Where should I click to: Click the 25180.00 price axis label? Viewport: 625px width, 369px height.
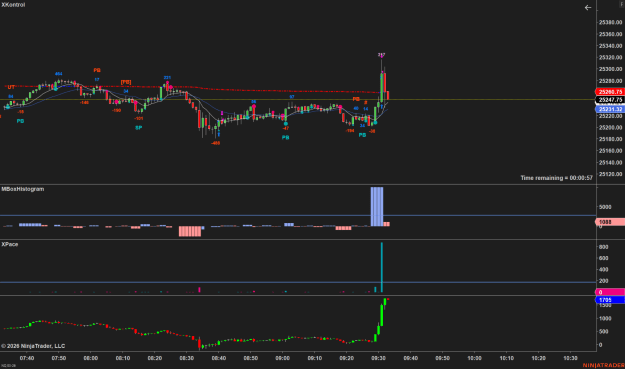[610, 139]
